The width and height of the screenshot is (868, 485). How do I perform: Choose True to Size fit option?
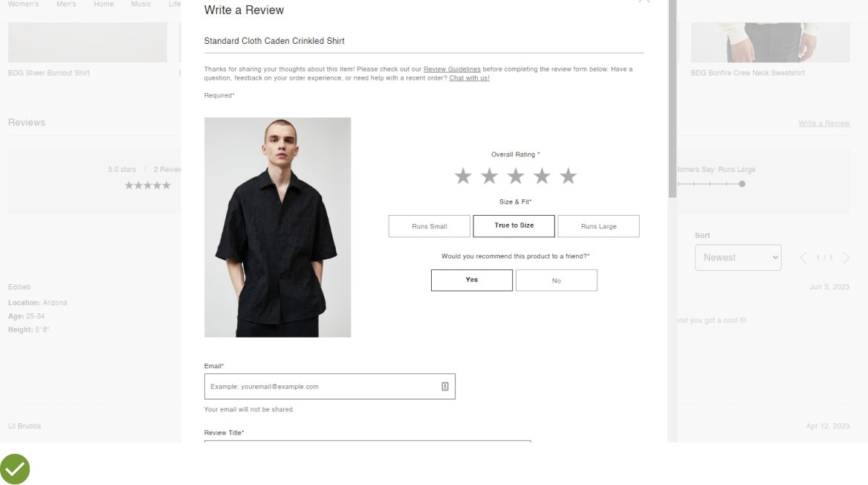(x=514, y=226)
